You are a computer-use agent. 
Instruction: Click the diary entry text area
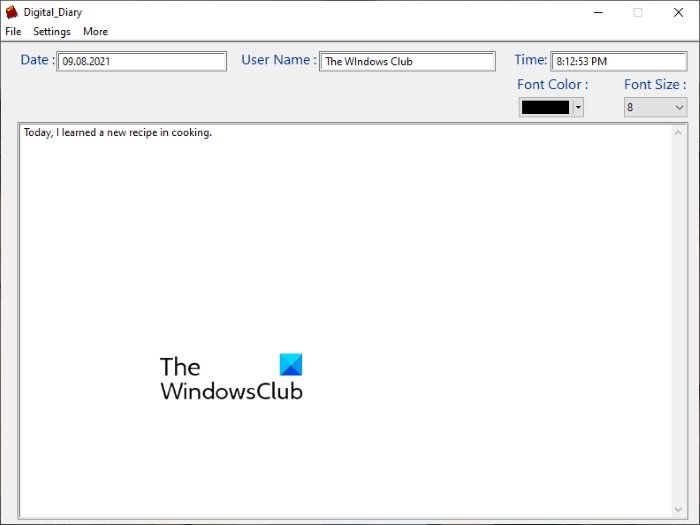pyautogui.click(x=346, y=321)
